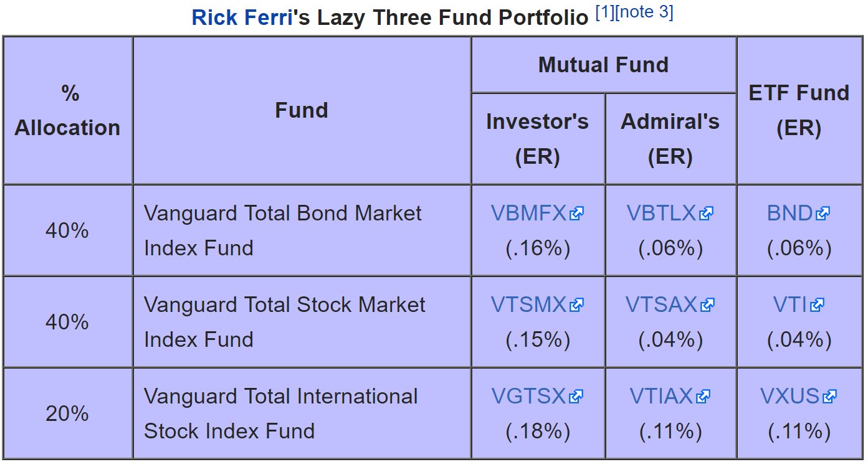Open the Rick Ferri link in title
Viewport: 868px width, 467px height.
pos(242,17)
